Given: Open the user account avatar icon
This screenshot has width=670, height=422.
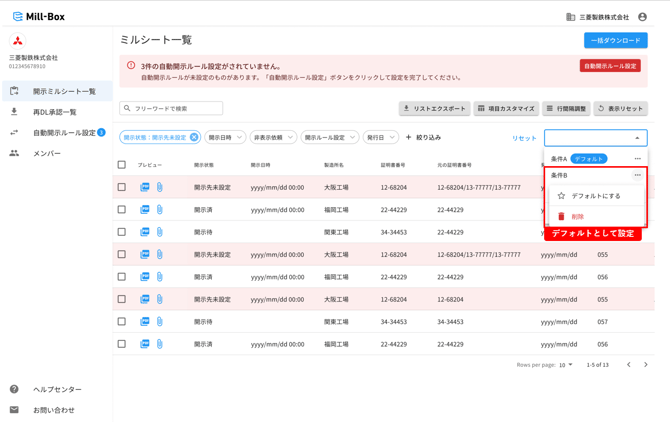Looking at the screenshot, I should (x=642, y=17).
